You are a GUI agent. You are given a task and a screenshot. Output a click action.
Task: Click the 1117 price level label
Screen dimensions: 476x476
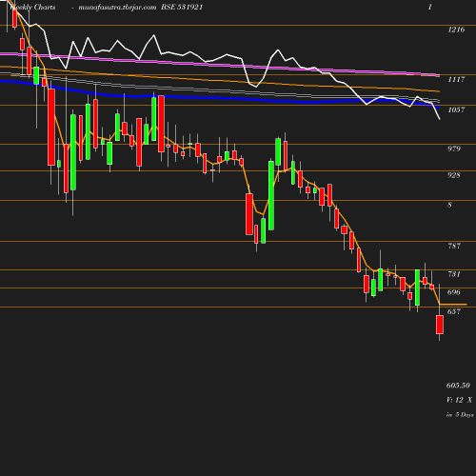pyautogui.click(x=456, y=79)
